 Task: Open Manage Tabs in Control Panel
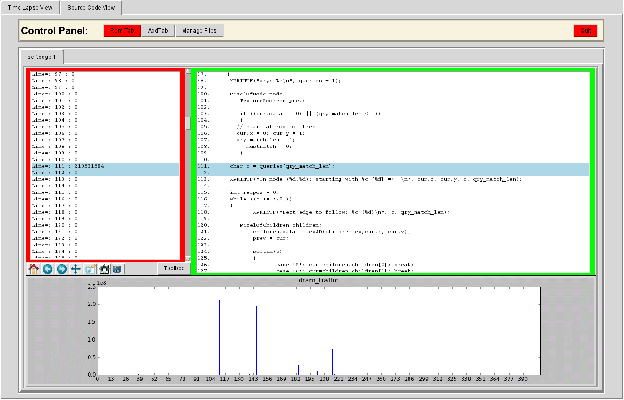point(201,31)
